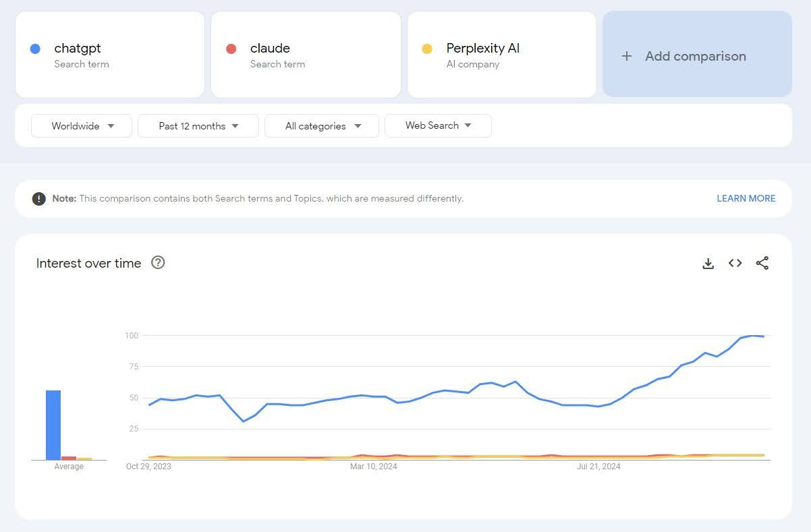Click the Interest over time heading
The width and height of the screenshot is (811, 532).
[x=89, y=263]
